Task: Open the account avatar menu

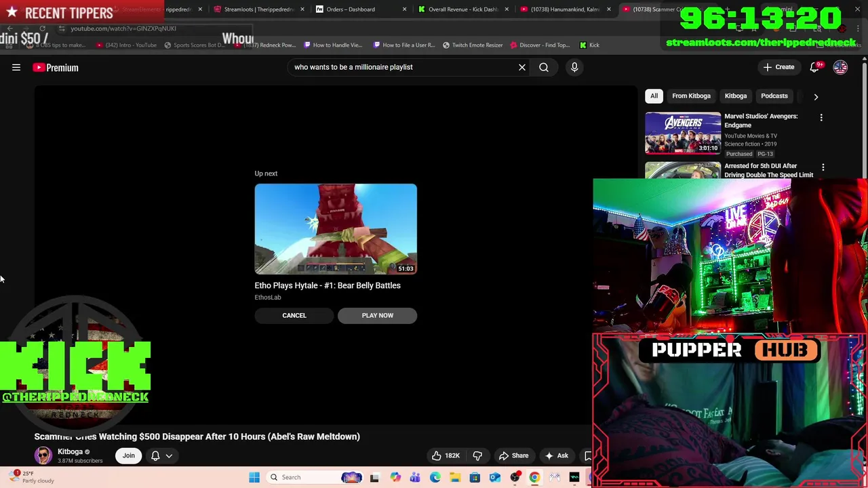Action: [x=840, y=67]
